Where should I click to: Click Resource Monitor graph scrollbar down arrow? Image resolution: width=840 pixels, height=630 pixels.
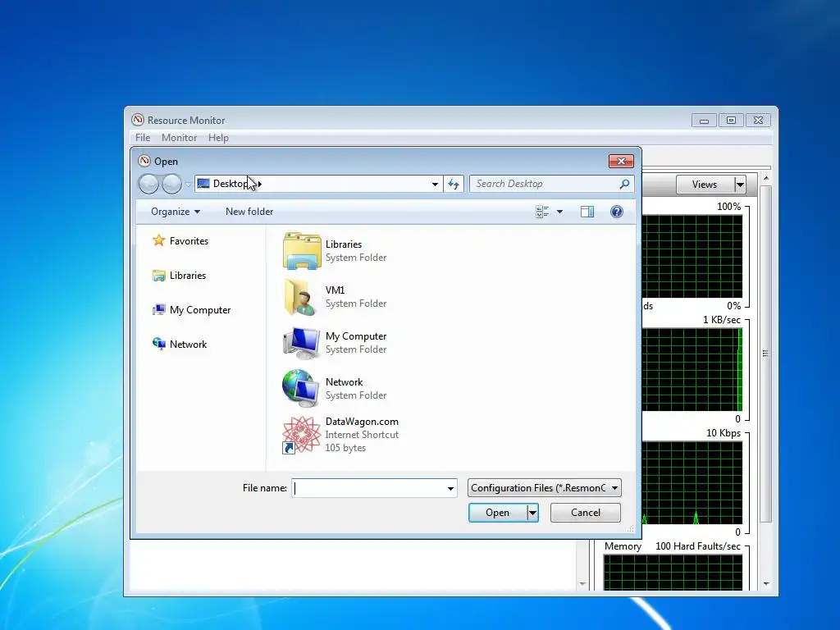coord(766,584)
